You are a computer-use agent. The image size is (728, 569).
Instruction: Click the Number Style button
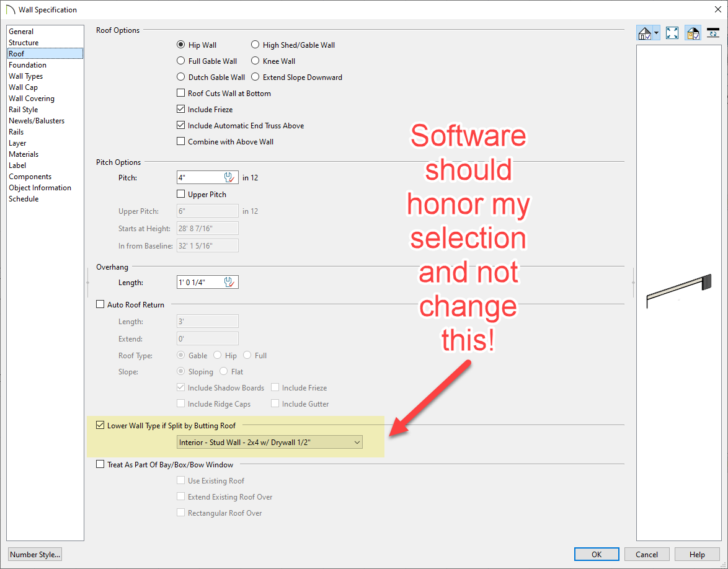(x=35, y=555)
